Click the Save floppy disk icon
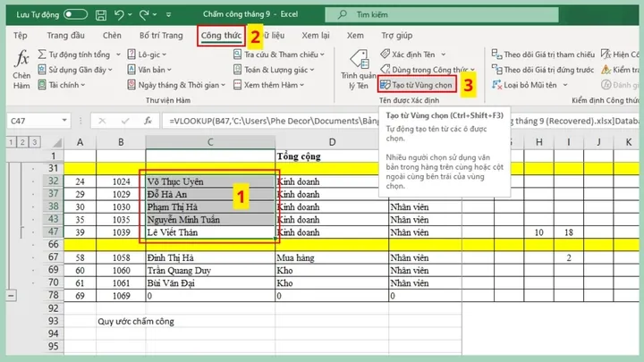 click(x=100, y=15)
